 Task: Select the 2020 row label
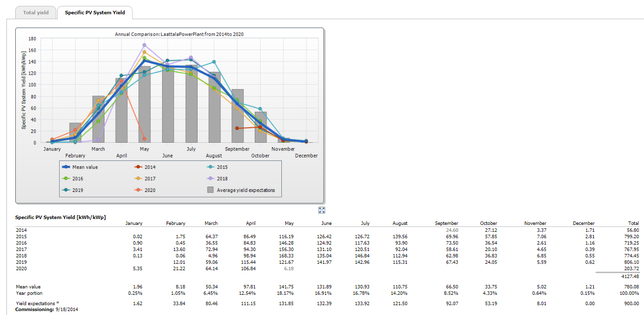coord(21,269)
